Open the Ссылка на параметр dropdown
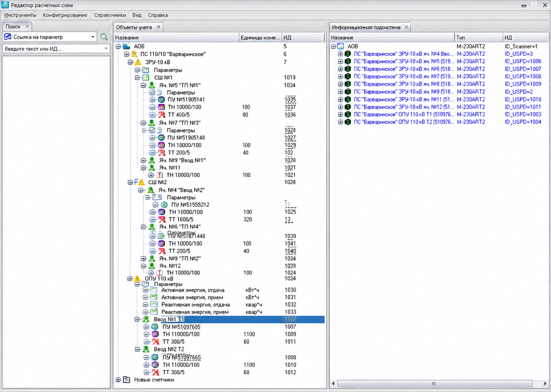 click(x=93, y=37)
